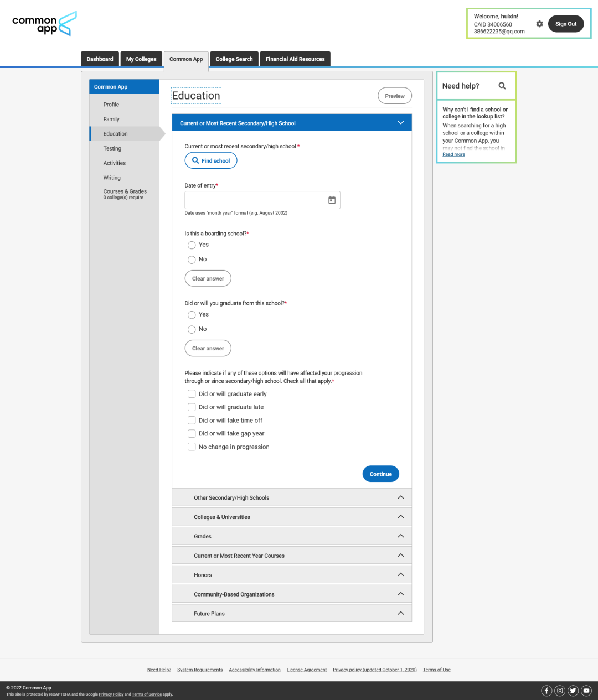Open account settings gear icon
598x700 pixels.
[x=539, y=24]
